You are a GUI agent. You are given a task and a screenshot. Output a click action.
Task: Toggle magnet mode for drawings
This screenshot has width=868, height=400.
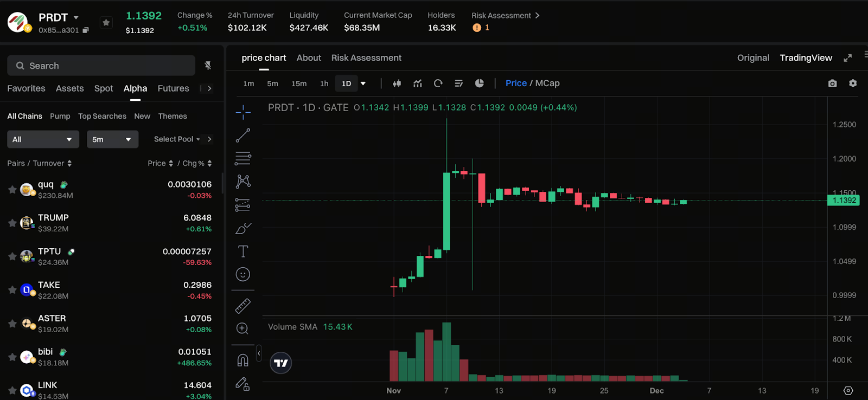[x=243, y=360]
